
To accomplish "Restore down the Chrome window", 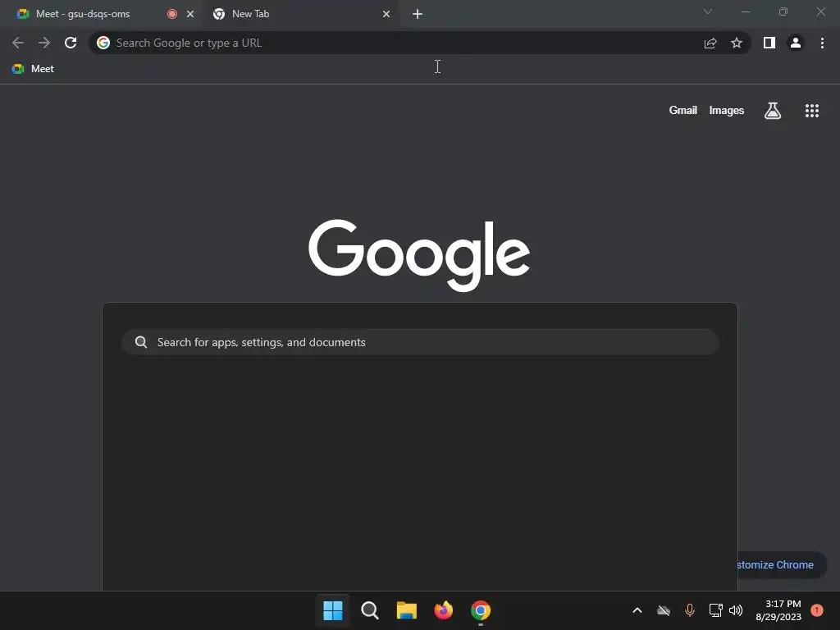I will click(x=783, y=11).
